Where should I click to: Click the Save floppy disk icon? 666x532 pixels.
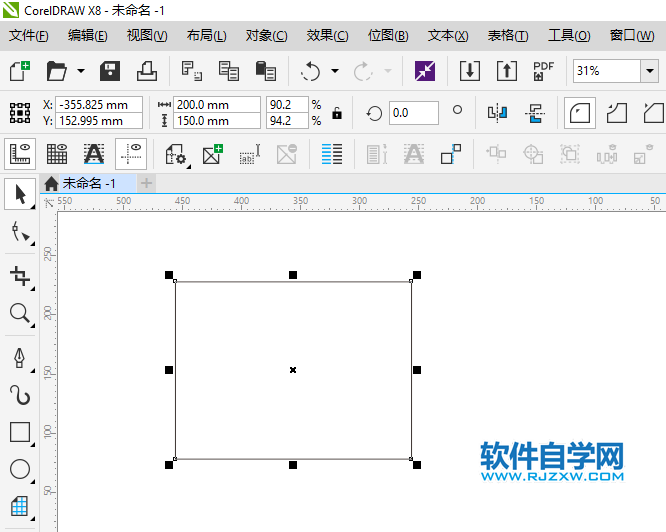click(x=110, y=71)
